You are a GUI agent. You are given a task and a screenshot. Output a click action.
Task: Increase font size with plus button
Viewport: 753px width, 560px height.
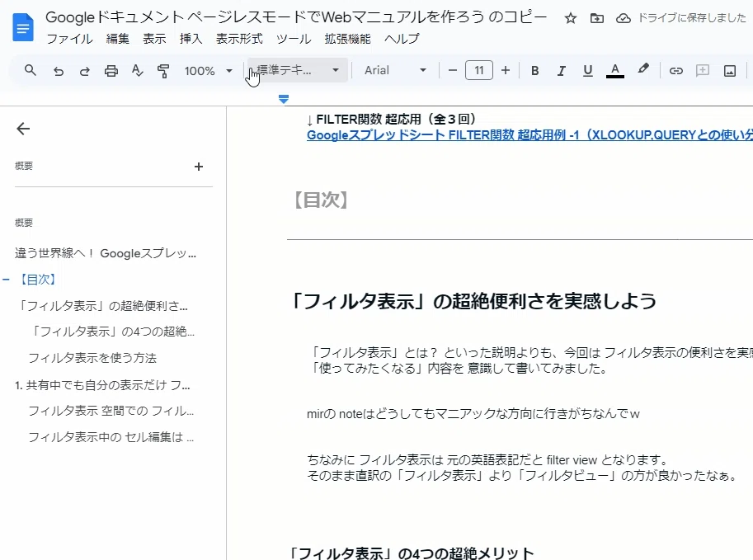pyautogui.click(x=506, y=71)
